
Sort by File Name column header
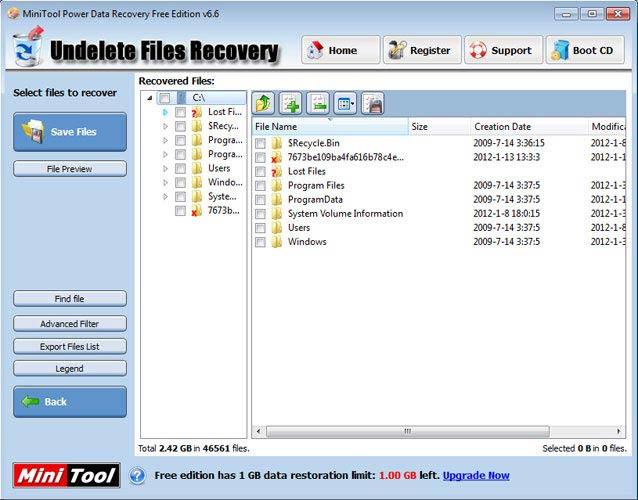[x=330, y=127]
